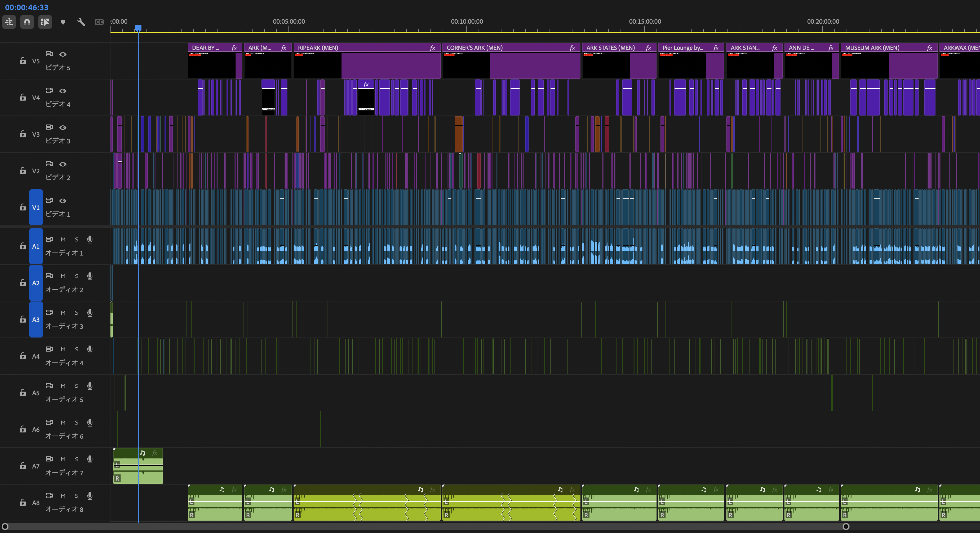The image size is (980, 533).
Task: Click the 00:00:46:33 playhead timecode
Action: pyautogui.click(x=27, y=7)
